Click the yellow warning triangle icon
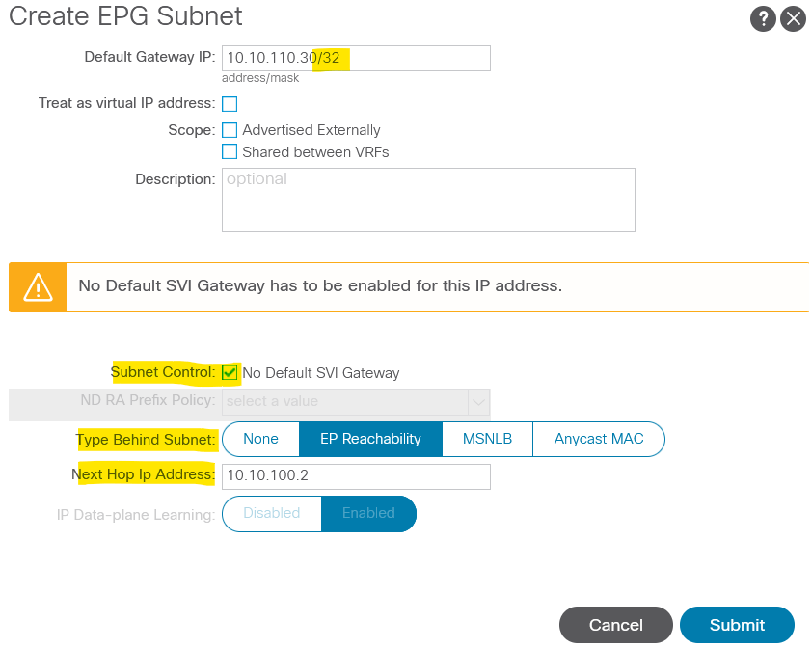812x648 pixels. point(38,286)
